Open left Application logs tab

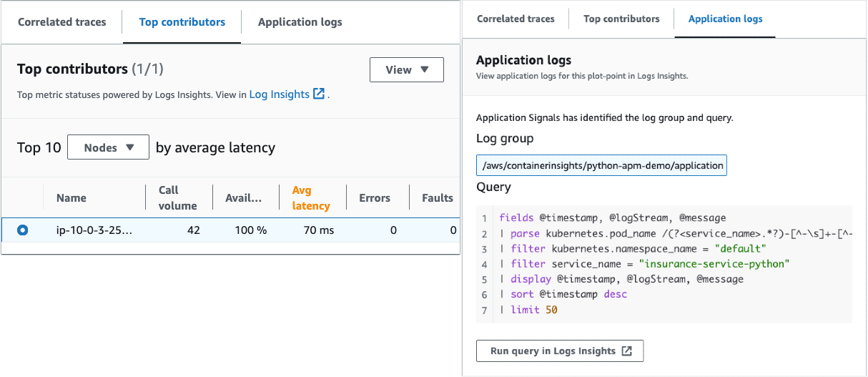tap(300, 21)
